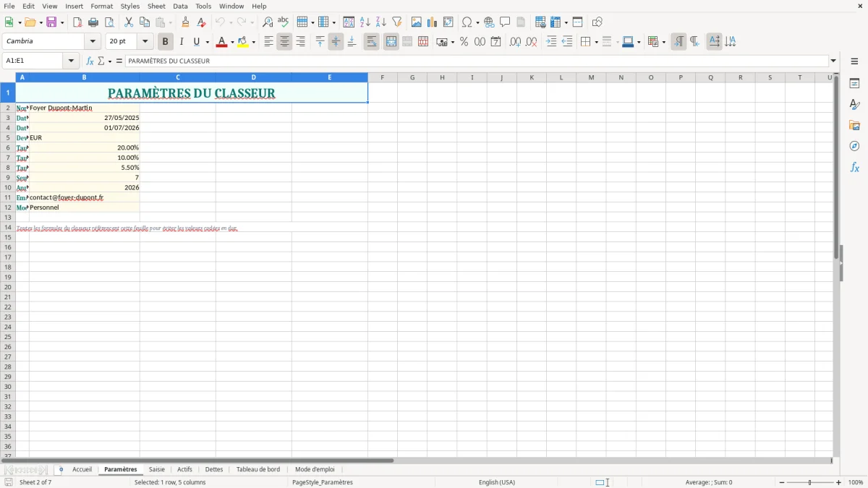Open the Sheet menu

pos(156,6)
